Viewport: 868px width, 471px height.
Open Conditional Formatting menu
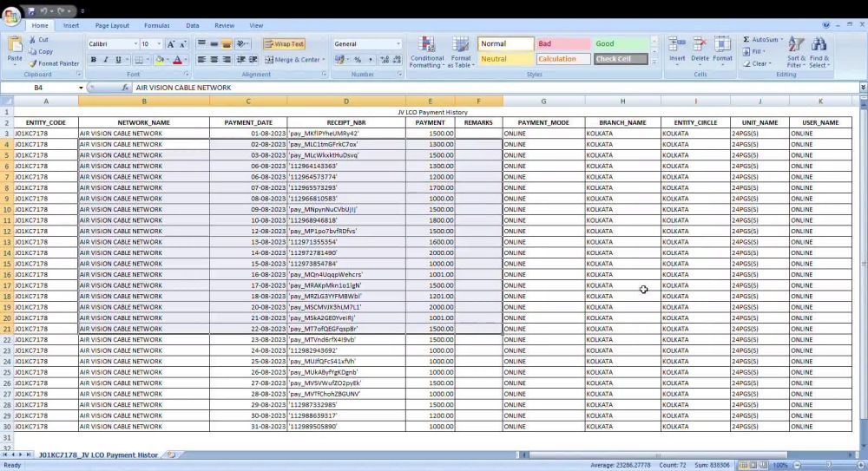[x=427, y=53]
